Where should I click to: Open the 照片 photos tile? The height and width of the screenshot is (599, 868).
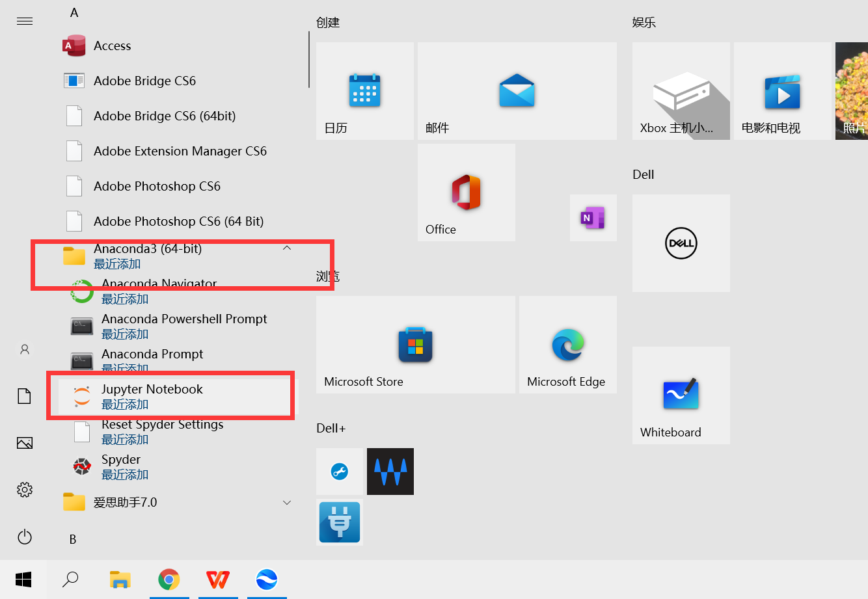[852, 91]
